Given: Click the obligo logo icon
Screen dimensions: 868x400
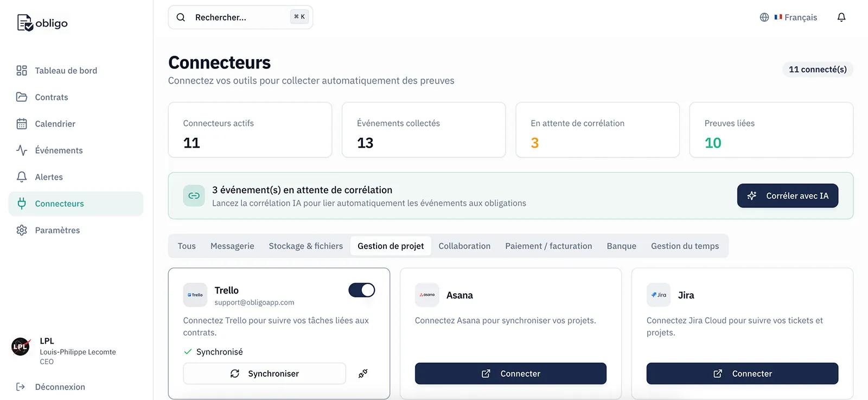Looking at the screenshot, I should [x=25, y=23].
